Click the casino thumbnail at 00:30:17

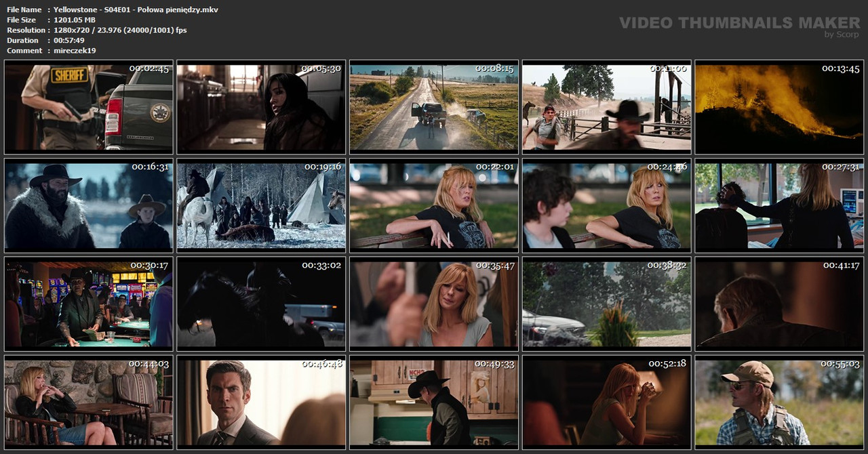coord(88,304)
